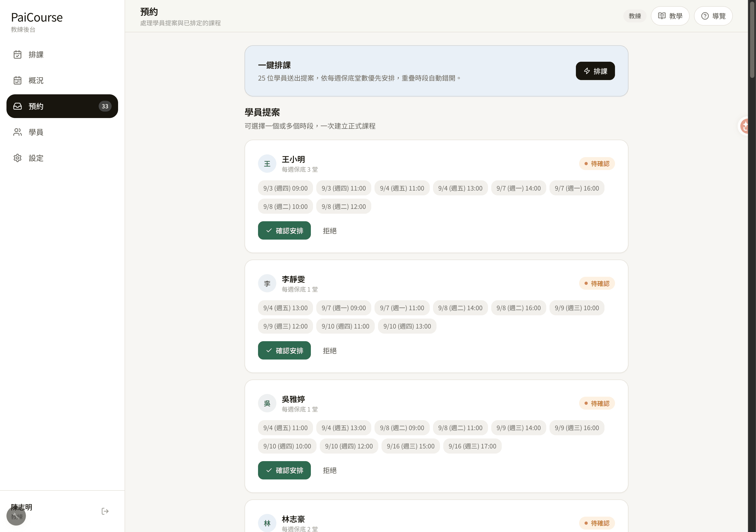The image size is (756, 532).
Task: Click the 教練 role tag in header
Action: point(634,16)
